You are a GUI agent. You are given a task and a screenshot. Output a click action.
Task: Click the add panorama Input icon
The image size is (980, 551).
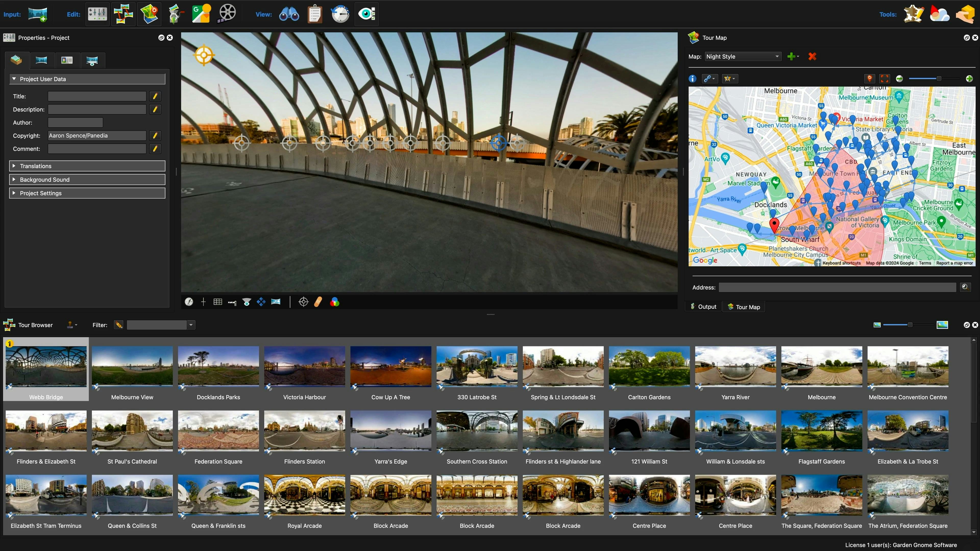[x=38, y=14]
